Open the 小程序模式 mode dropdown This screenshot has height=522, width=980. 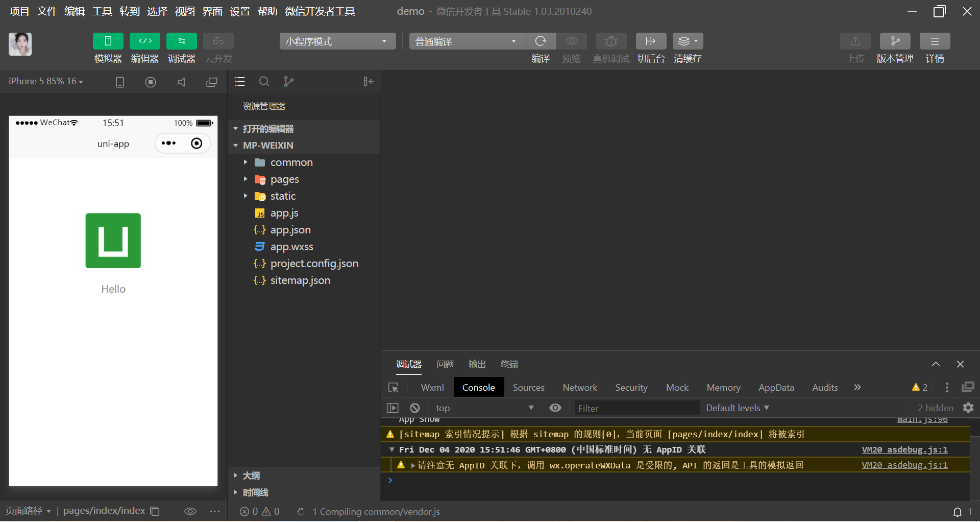(x=337, y=41)
